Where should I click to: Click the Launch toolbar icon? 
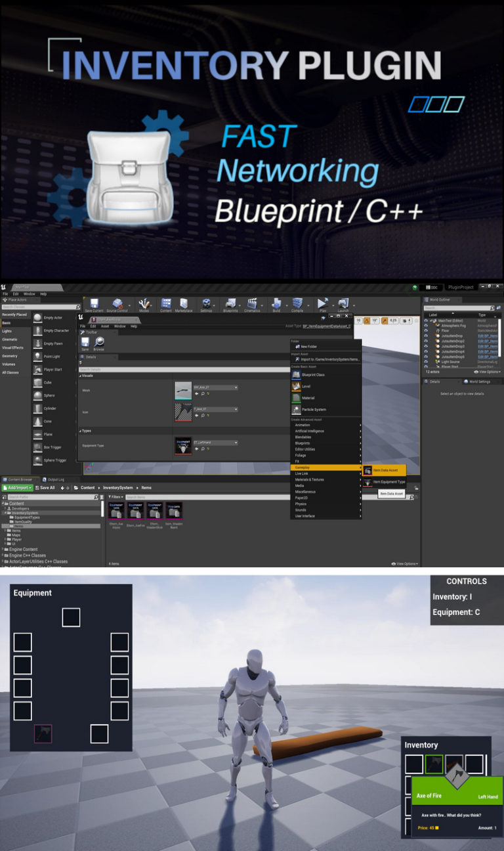pyautogui.click(x=343, y=305)
